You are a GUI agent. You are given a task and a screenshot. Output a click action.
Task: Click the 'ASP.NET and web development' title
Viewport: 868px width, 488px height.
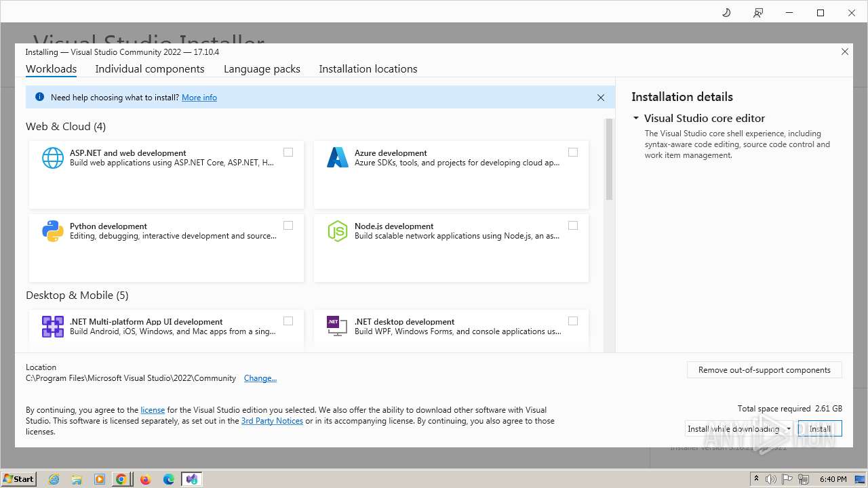click(x=128, y=153)
